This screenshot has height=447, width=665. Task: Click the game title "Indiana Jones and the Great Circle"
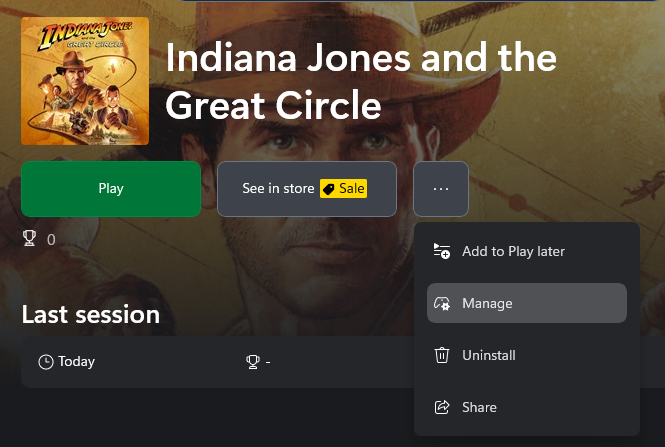[x=360, y=80]
